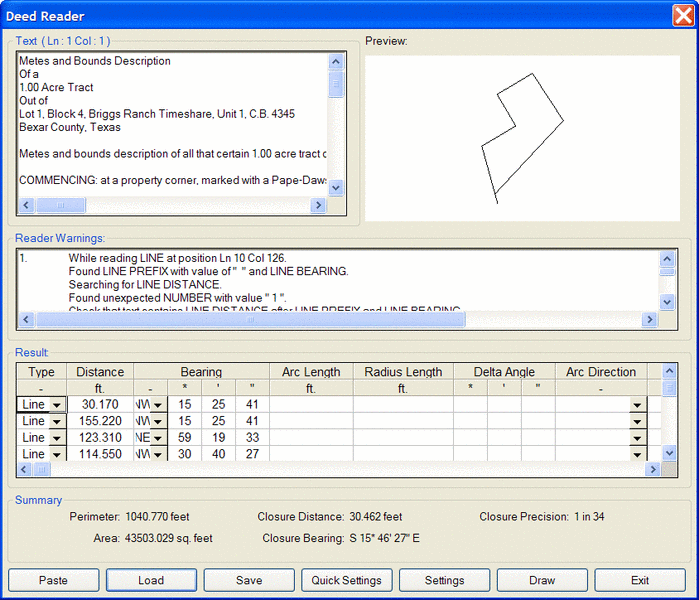Click Reader Warnings scroll left arrow

click(x=26, y=319)
